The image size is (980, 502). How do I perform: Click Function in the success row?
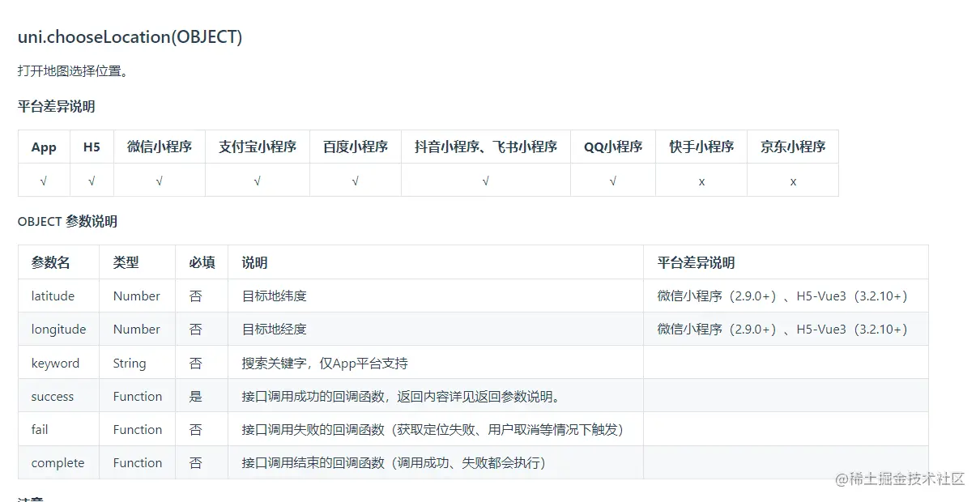tap(138, 397)
